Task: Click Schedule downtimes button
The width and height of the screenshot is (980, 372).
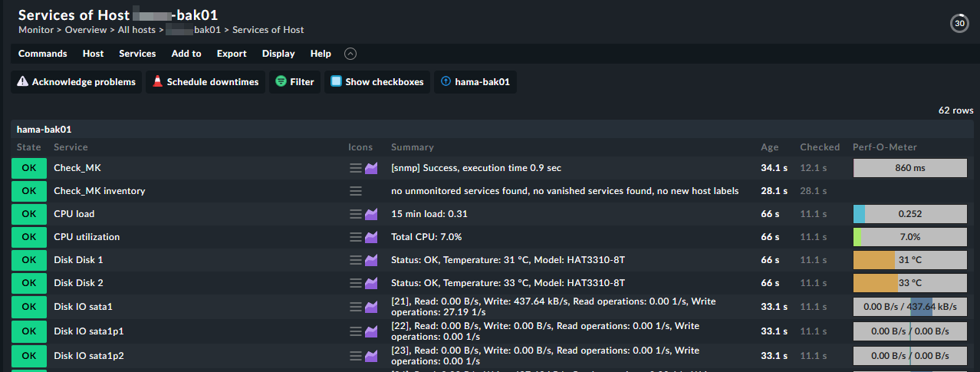Action: 206,82
